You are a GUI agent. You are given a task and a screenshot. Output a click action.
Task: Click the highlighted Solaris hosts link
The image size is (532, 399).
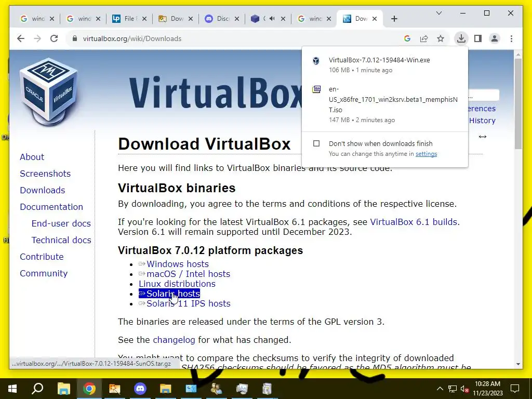(169, 294)
